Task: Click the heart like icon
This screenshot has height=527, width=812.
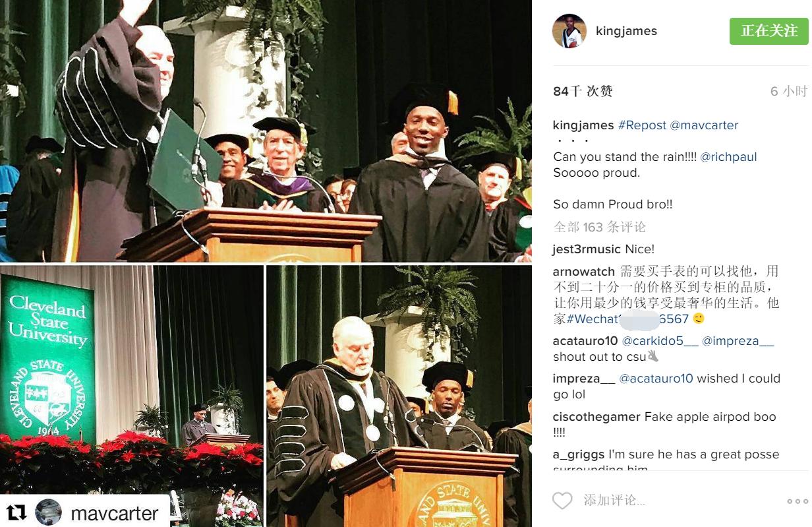Action: (x=562, y=501)
